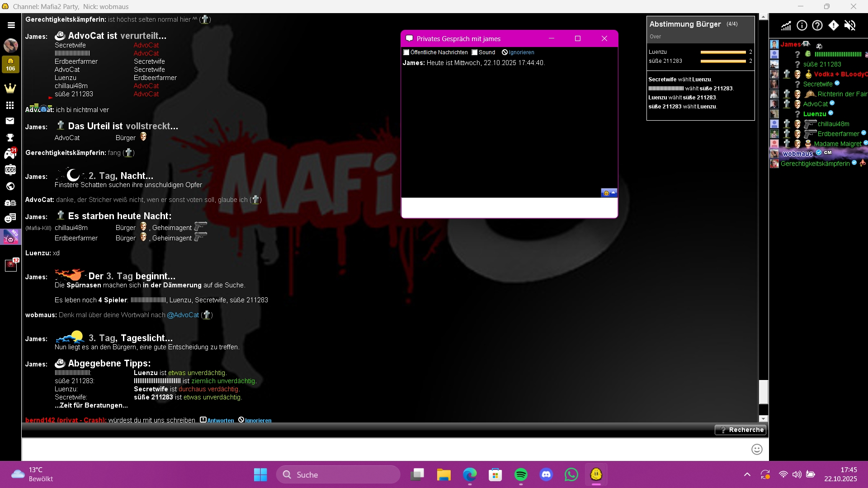Open the smiley dropdown in the private chat

tap(609, 193)
